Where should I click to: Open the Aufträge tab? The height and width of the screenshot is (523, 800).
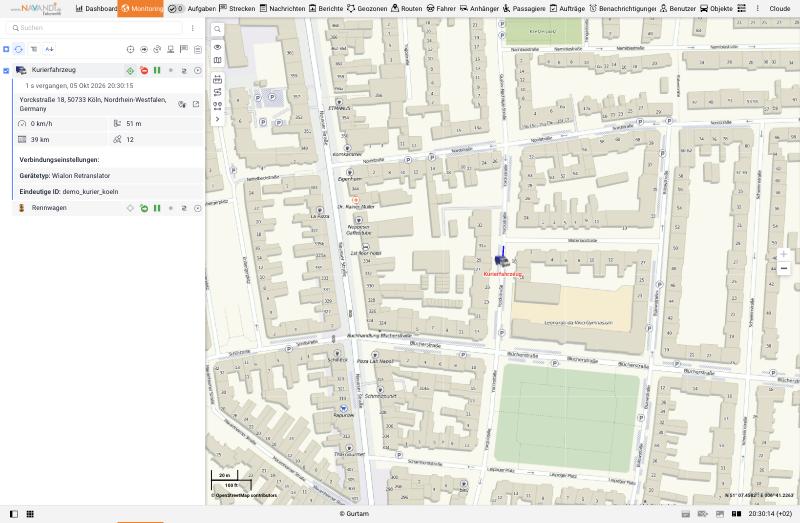point(567,9)
